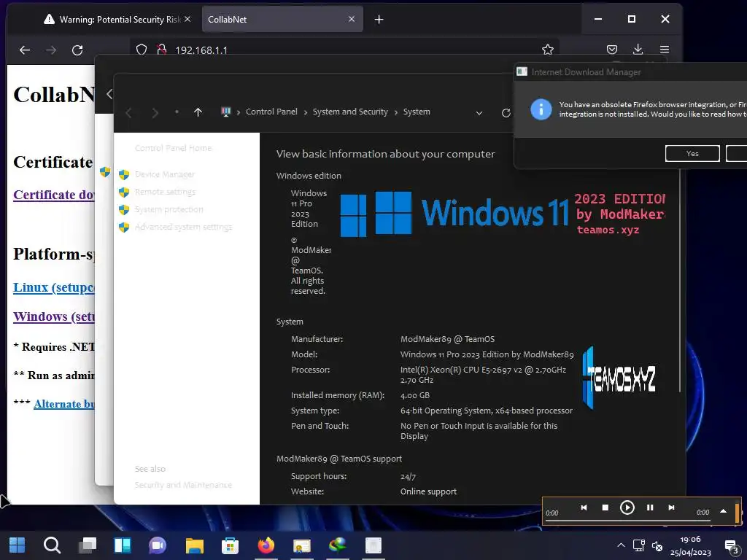This screenshot has width=747, height=560.
Task: Go up one level in Control Panel
Action: pyautogui.click(x=198, y=112)
